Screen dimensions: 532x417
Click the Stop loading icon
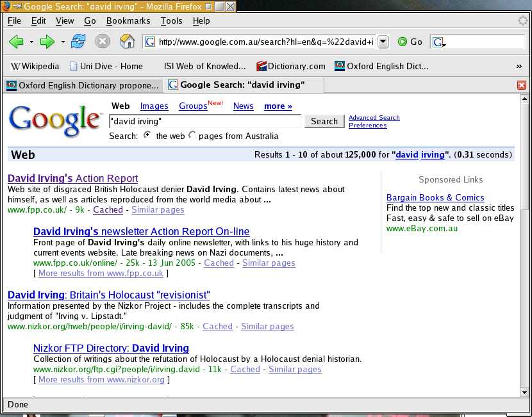[102, 42]
